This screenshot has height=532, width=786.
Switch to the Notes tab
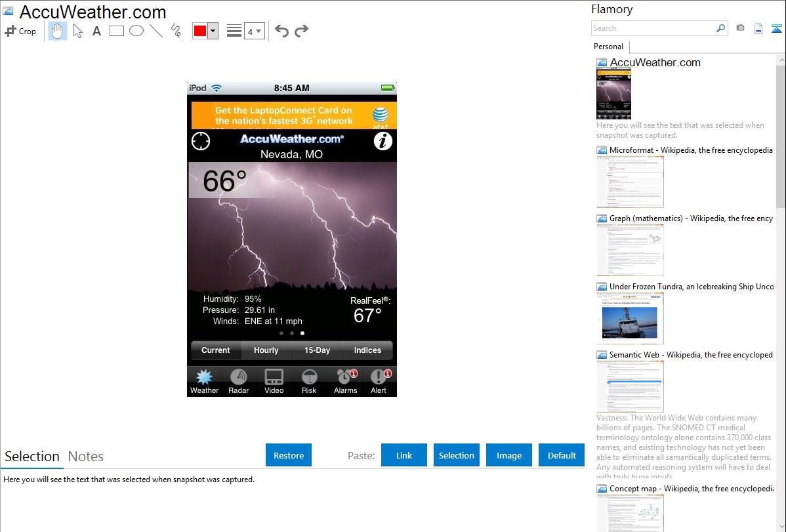tap(86, 457)
